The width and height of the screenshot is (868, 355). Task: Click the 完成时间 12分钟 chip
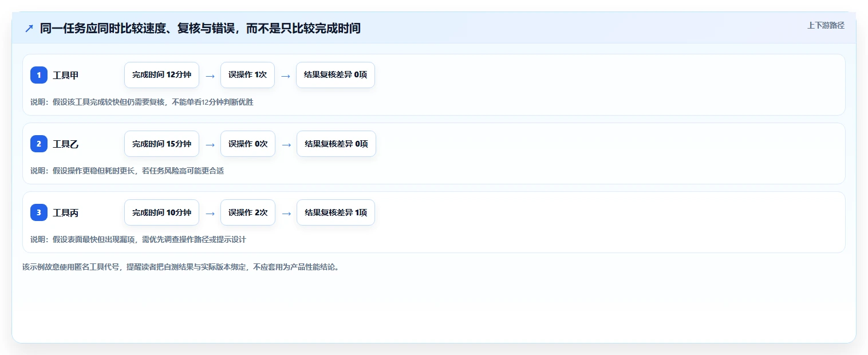[161, 75]
